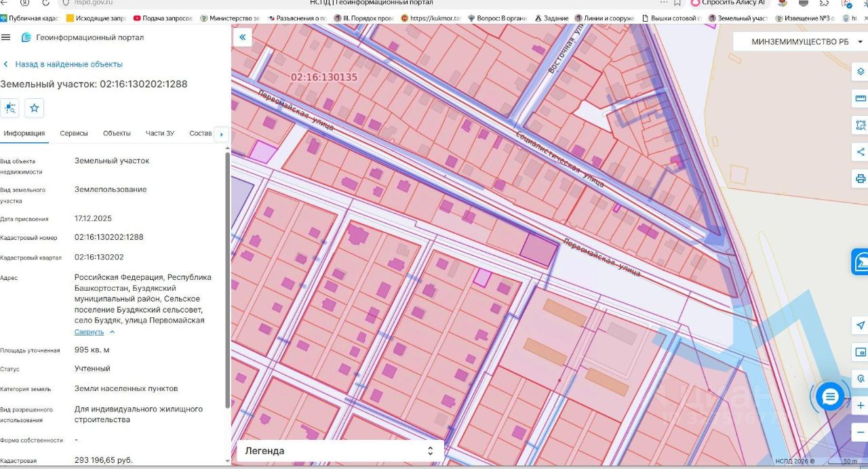This screenshot has height=469, width=868.
Task: Click Спросить Алису AI button
Action: point(728,3)
